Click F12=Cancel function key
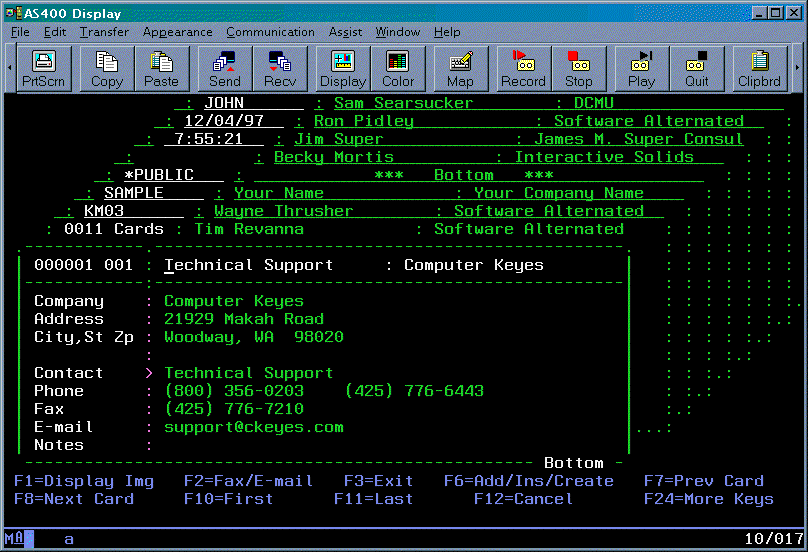808x552 pixels. (x=523, y=499)
